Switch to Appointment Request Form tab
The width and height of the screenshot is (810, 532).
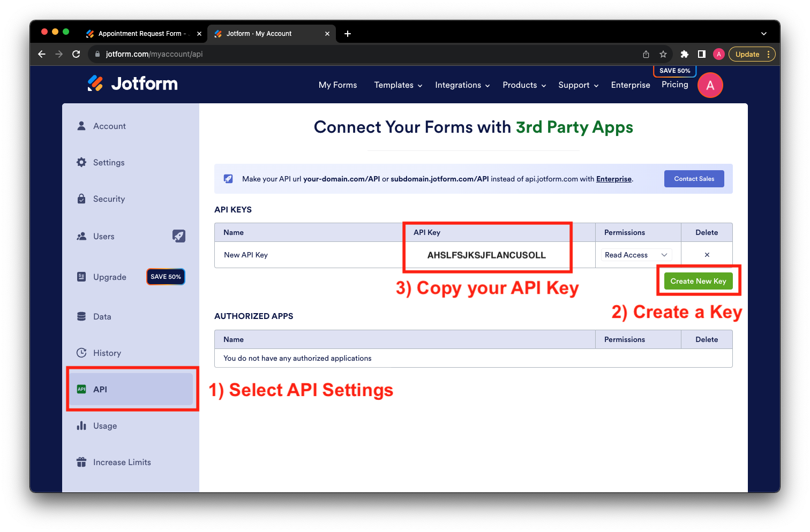[139, 34]
